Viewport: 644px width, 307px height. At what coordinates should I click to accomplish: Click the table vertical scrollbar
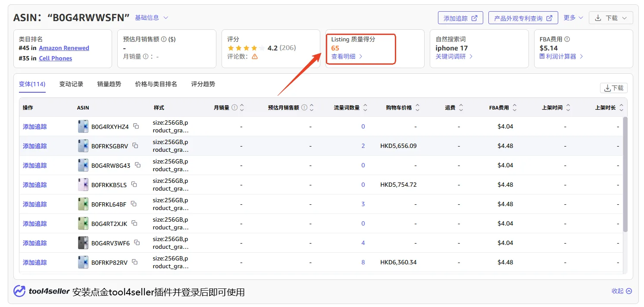[625, 174]
